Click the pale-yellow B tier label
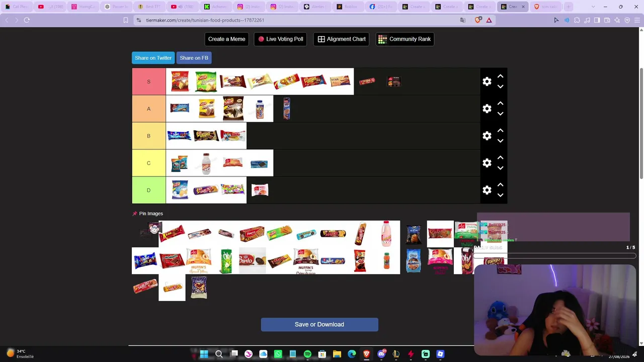Image resolution: width=644 pixels, height=362 pixels. pos(148,136)
